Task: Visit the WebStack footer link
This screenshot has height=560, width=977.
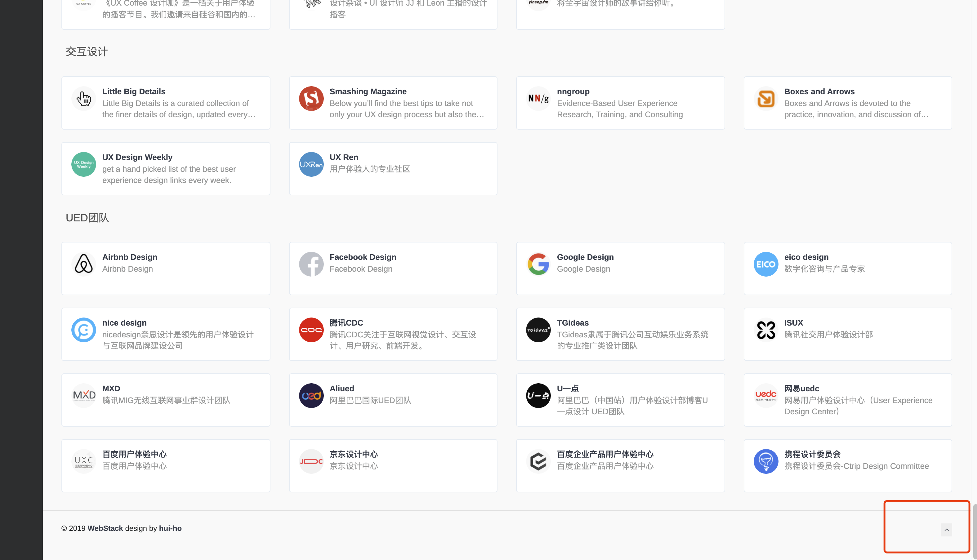Action: 105,528
